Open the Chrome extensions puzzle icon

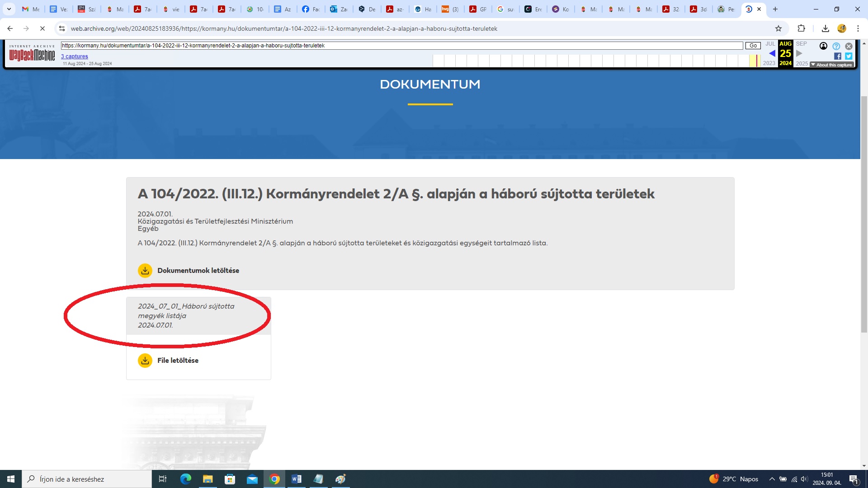pos(801,28)
